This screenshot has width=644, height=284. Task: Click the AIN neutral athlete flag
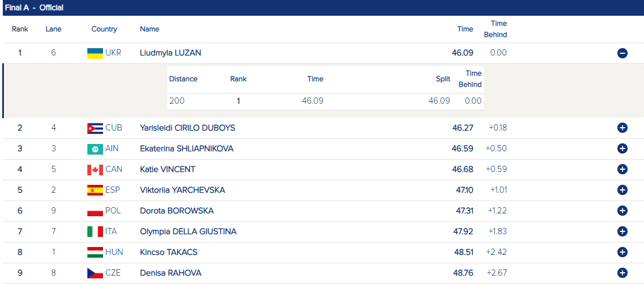[x=95, y=149]
